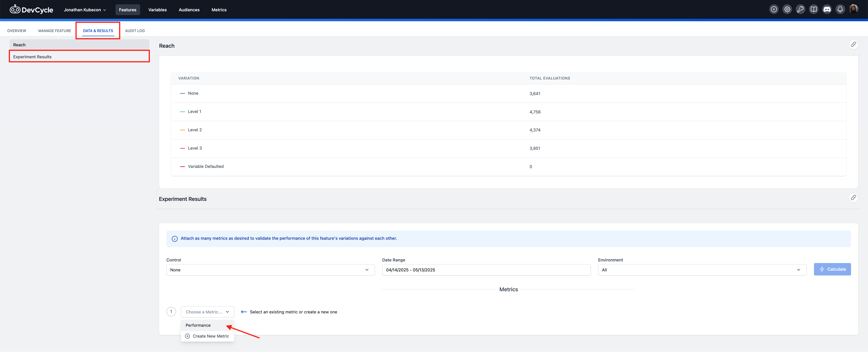The height and width of the screenshot is (362, 868).
Task: Select the Performance metric option
Action: tap(198, 325)
